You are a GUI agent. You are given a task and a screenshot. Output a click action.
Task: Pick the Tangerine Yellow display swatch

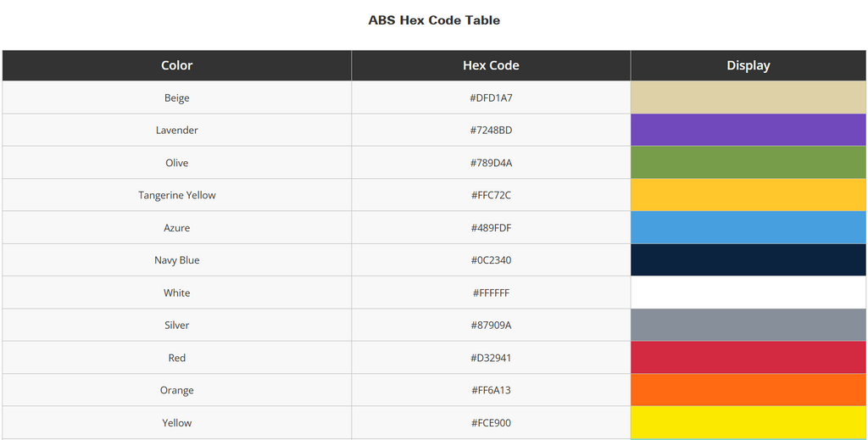click(748, 195)
